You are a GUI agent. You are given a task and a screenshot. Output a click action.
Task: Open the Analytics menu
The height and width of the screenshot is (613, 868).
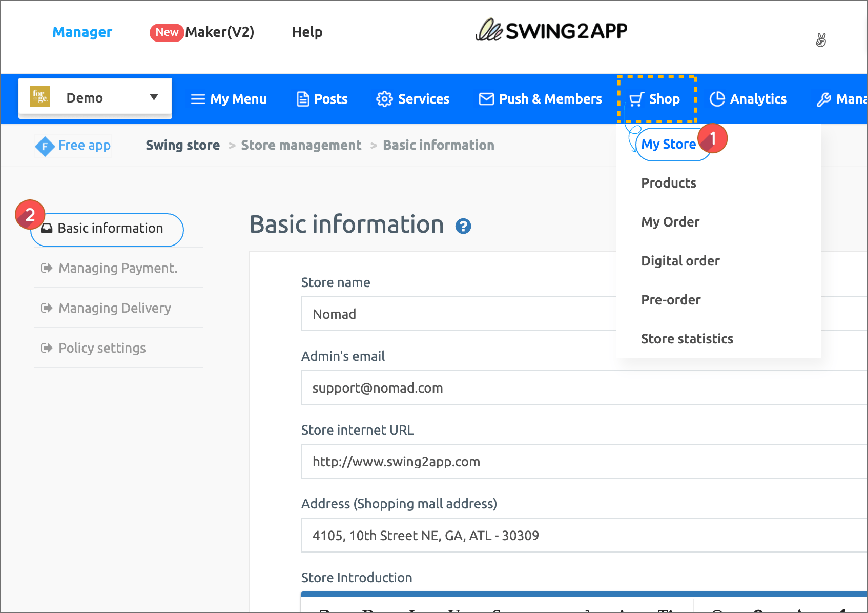point(748,99)
